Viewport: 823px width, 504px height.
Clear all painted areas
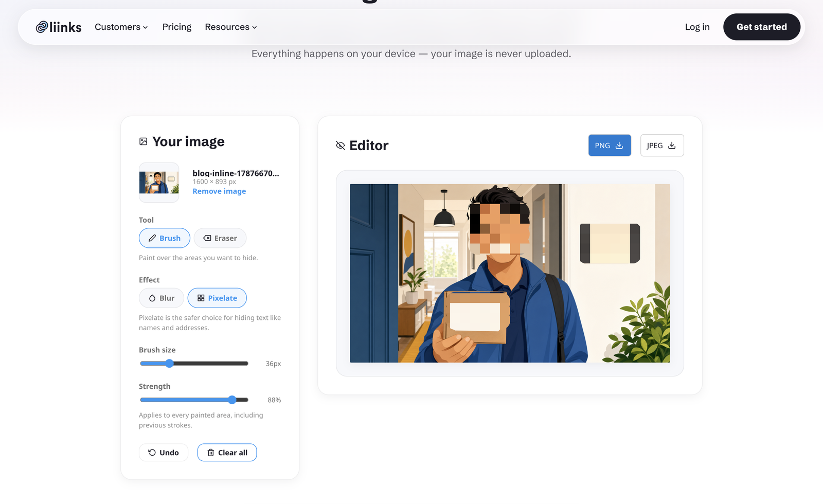point(227,453)
